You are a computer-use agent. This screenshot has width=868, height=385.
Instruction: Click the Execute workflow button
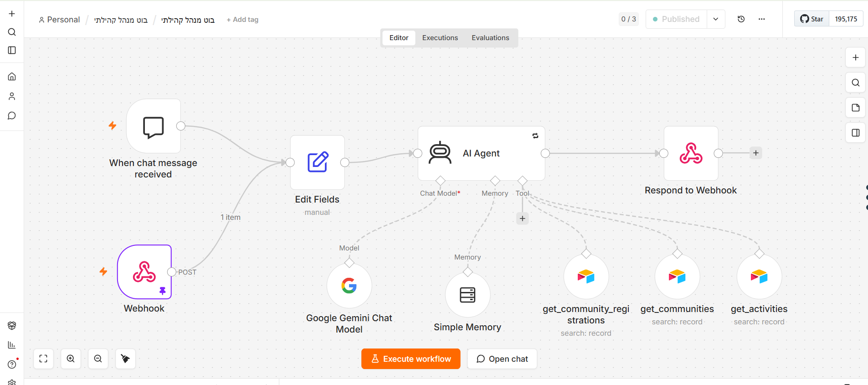[411, 359]
